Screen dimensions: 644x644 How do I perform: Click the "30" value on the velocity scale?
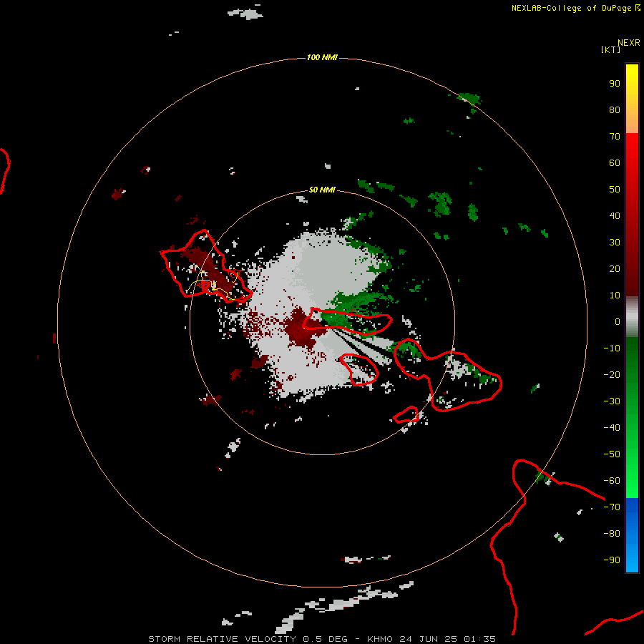click(x=615, y=243)
